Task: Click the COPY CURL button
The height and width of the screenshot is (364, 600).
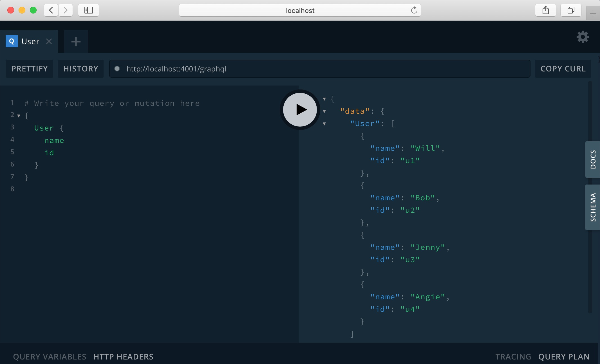Action: (563, 69)
